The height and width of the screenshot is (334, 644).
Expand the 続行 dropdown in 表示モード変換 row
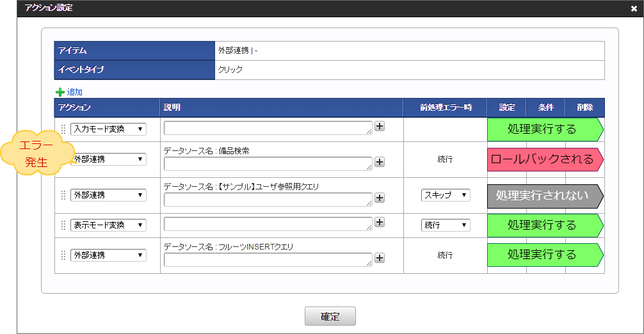pos(446,225)
